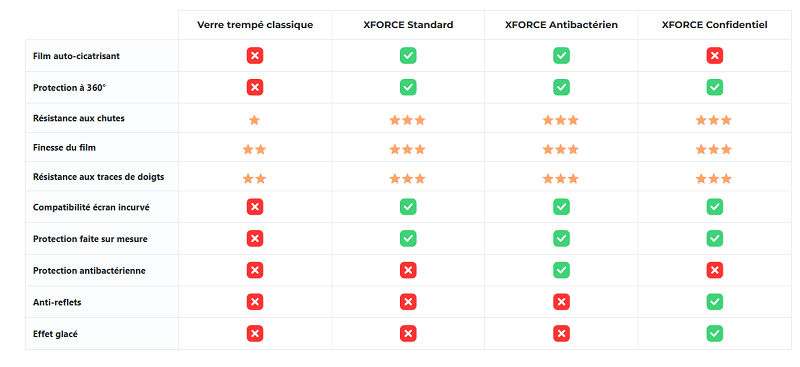Click three stars for Résistance aux traces de doigts under XFORCE Confidentiel
The image size is (800, 367).
click(714, 179)
